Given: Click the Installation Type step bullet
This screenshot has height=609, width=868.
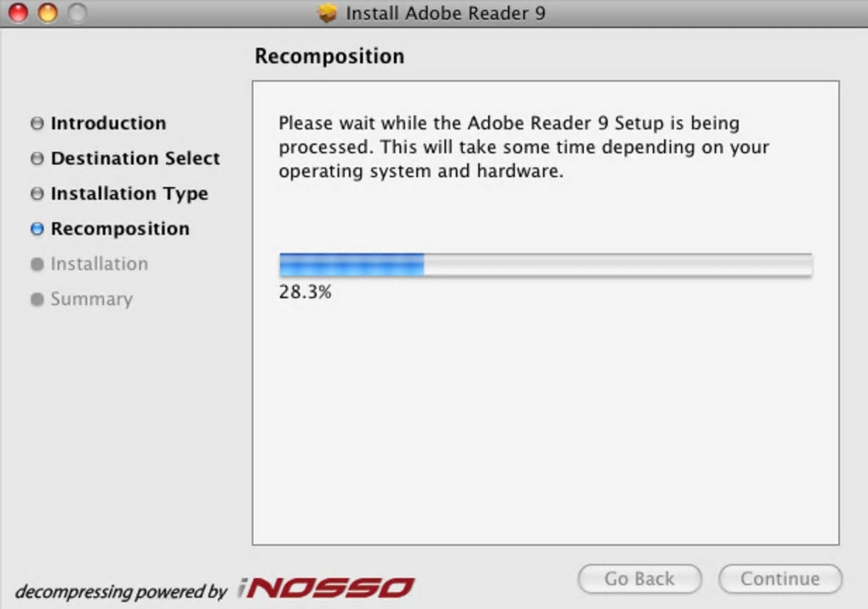Looking at the screenshot, I should [37, 194].
